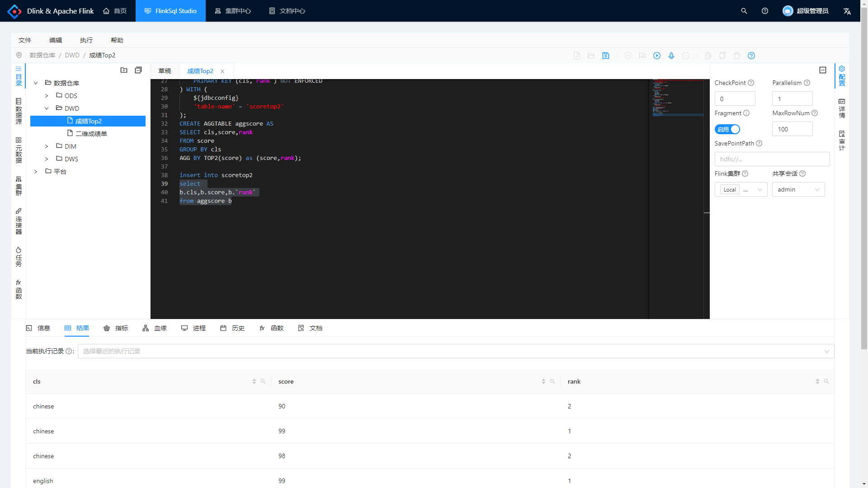The width and height of the screenshot is (868, 488).
Task: Minimize the config panel icon
Action: [823, 70]
